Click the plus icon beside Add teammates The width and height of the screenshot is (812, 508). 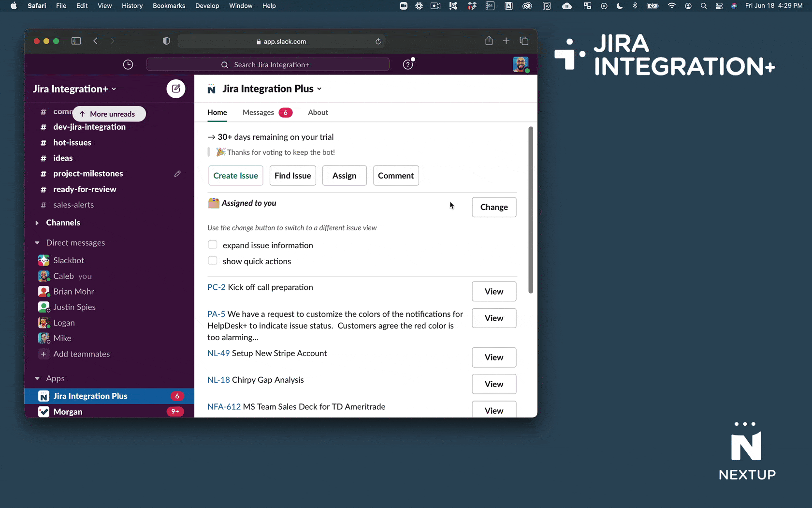click(43, 354)
